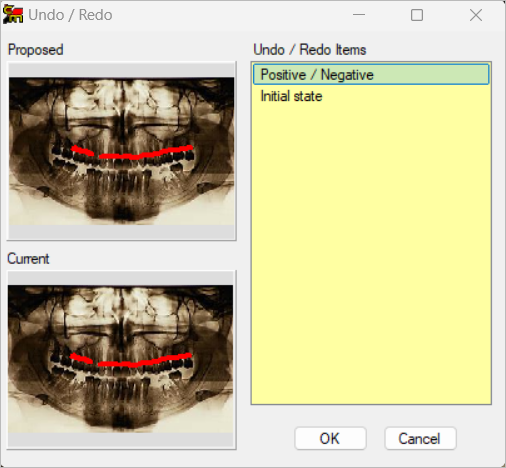The height and width of the screenshot is (468, 506).
Task: Click the Current x-ray preview image
Action: [121, 359]
